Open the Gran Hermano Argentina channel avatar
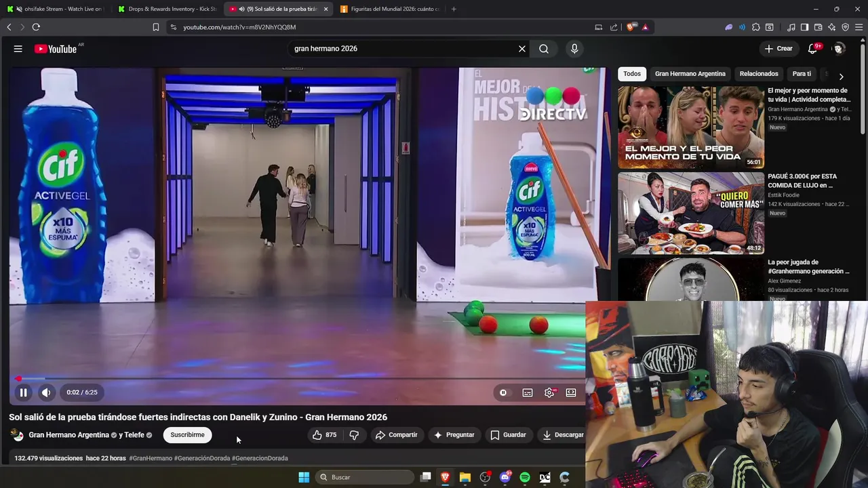 tap(18, 435)
